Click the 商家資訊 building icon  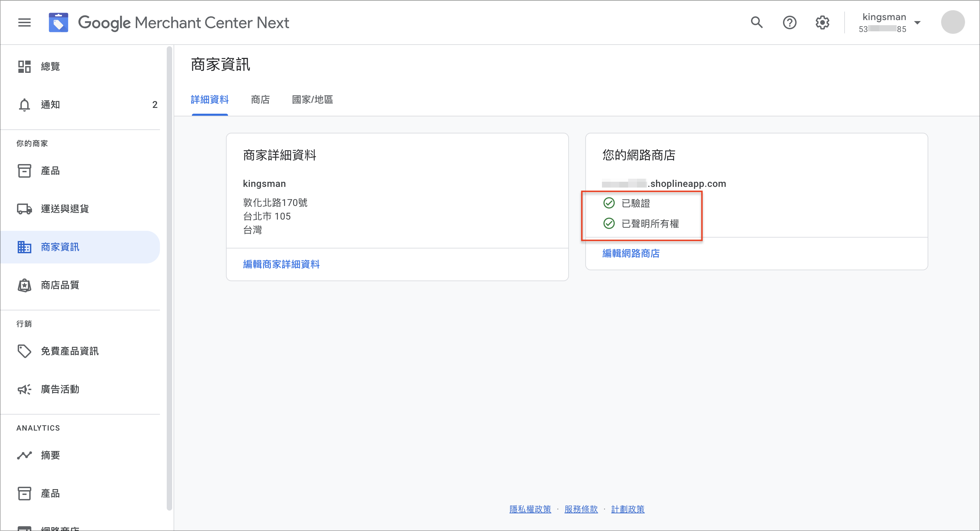(24, 247)
